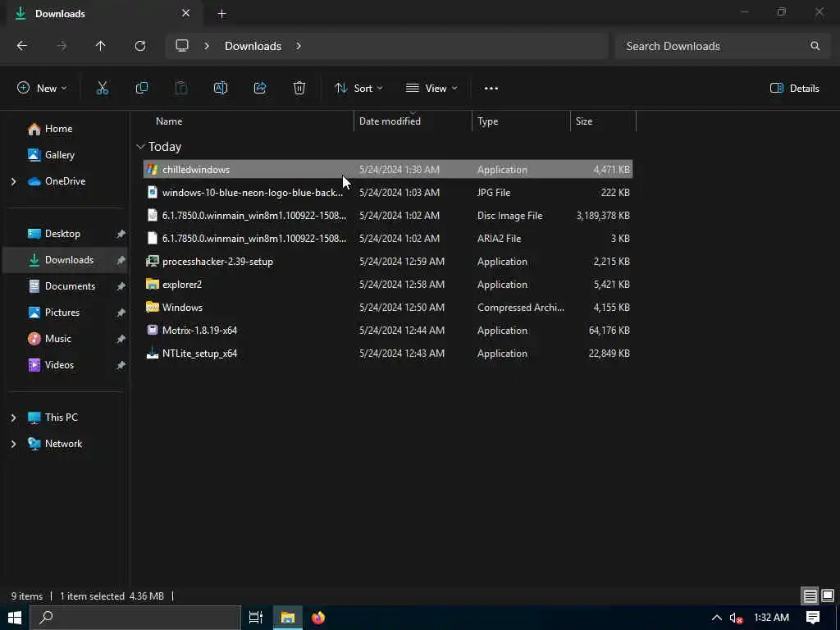Click the Copy icon in toolbar

pyautogui.click(x=141, y=89)
